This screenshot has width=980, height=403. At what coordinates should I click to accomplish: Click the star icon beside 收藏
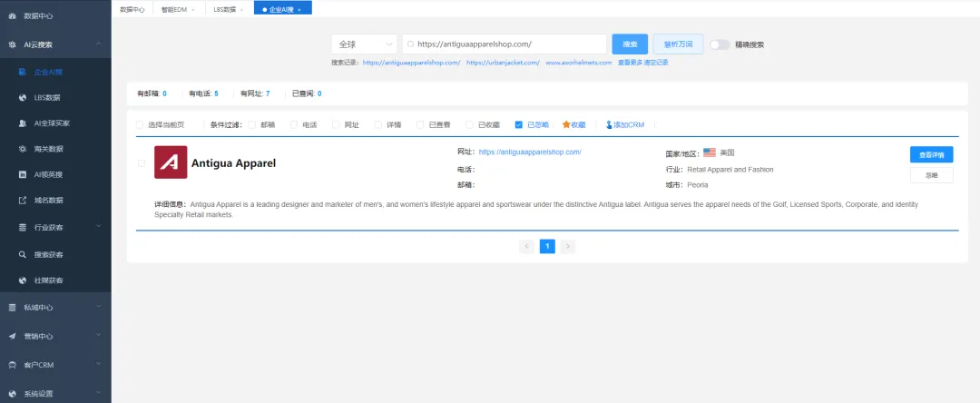coord(566,125)
